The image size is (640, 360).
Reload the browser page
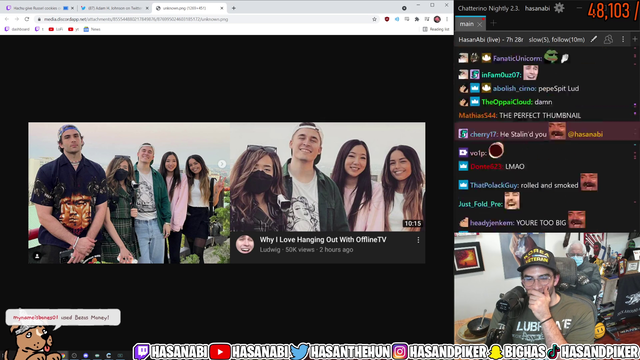[27, 19]
